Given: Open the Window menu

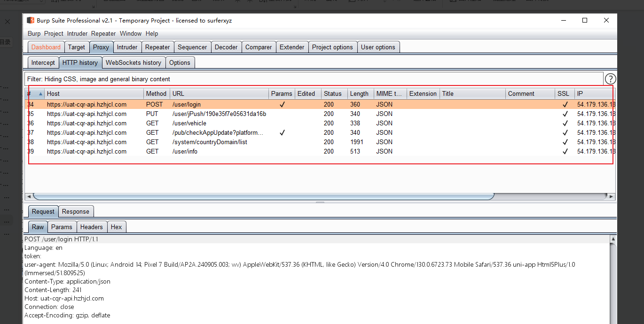Looking at the screenshot, I should coord(131,33).
